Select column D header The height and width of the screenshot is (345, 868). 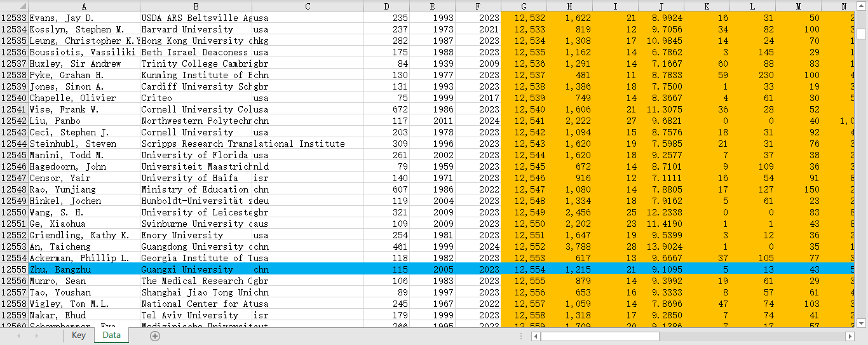coord(387,6)
